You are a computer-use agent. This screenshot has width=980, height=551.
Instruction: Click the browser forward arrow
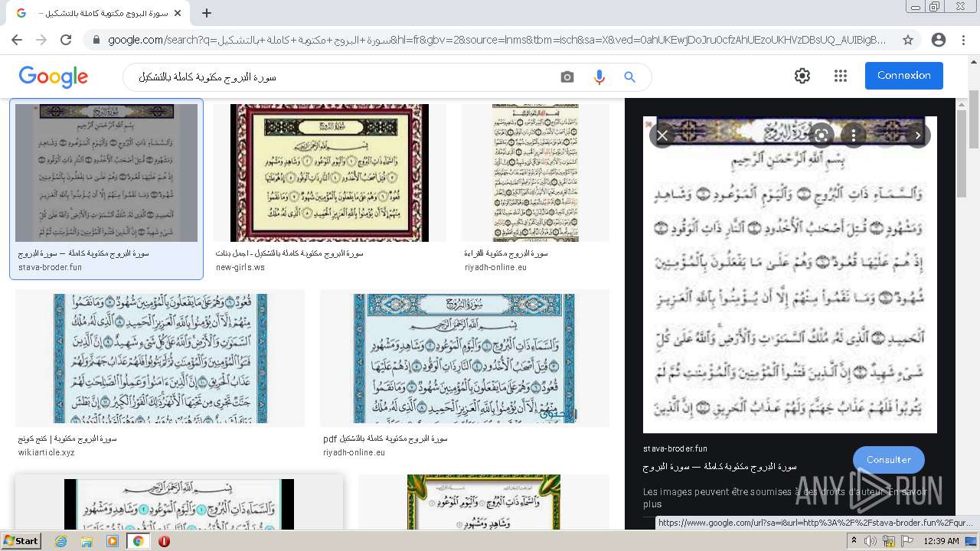(41, 40)
